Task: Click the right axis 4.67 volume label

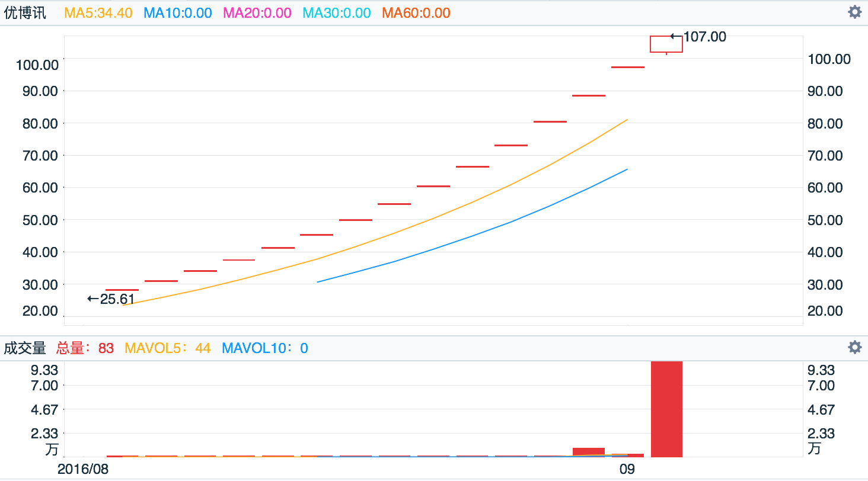Action: click(821, 409)
